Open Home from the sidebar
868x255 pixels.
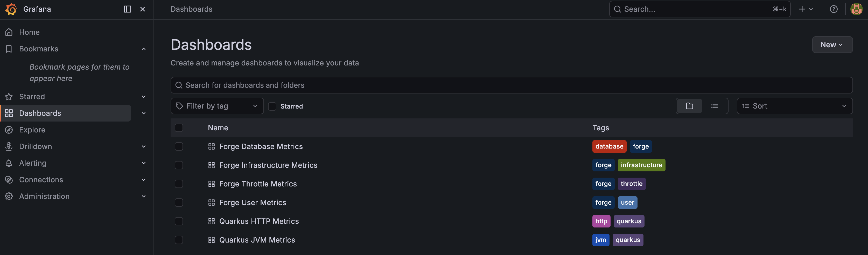29,32
